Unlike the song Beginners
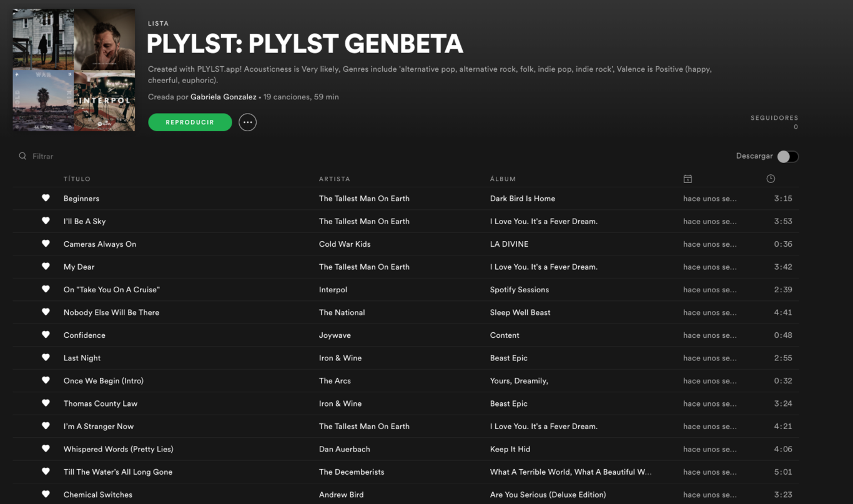 coord(46,198)
